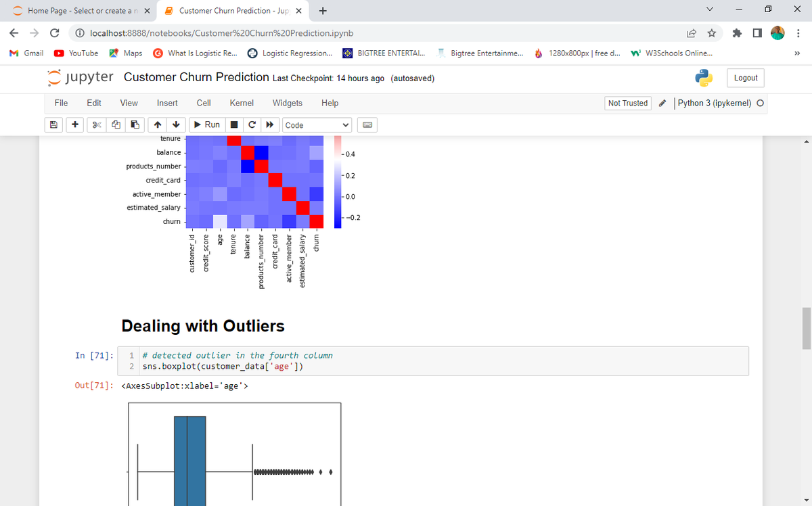Open the Widgets menu
The image size is (812, 506).
coord(288,103)
